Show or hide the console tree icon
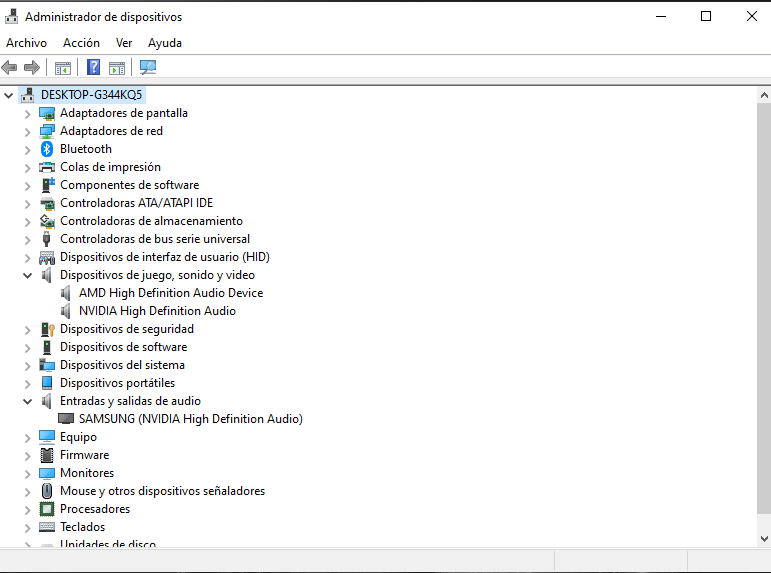This screenshot has width=771, height=573. click(63, 68)
